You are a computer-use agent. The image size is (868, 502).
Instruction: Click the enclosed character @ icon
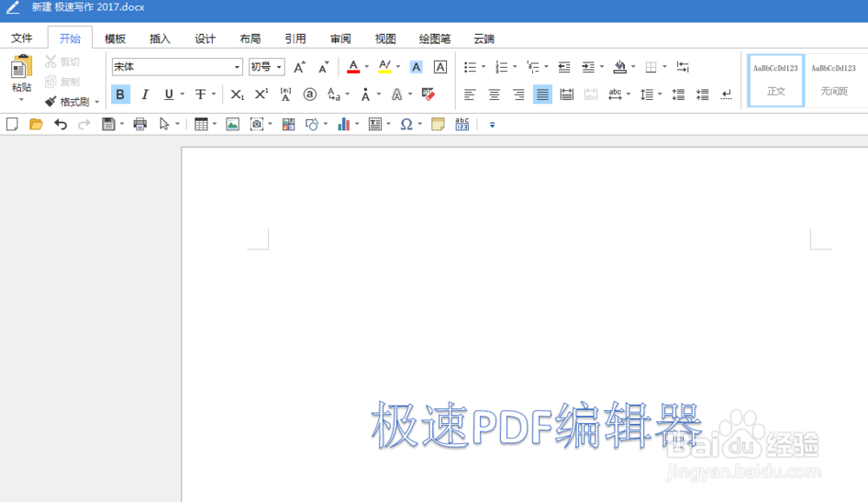[310, 94]
